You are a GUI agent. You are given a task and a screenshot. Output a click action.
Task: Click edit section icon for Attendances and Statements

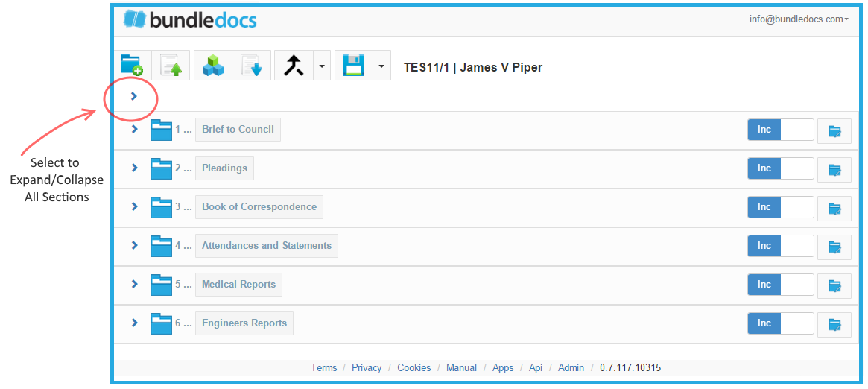pos(834,247)
